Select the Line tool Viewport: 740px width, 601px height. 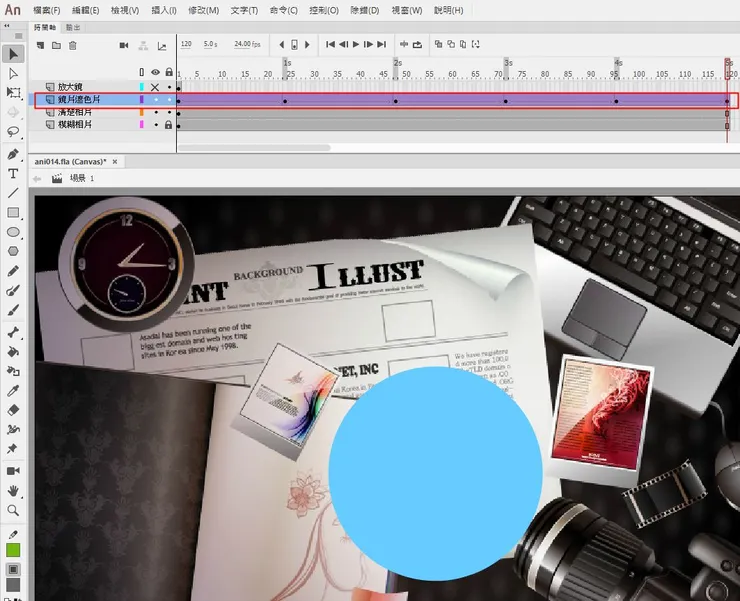13,193
